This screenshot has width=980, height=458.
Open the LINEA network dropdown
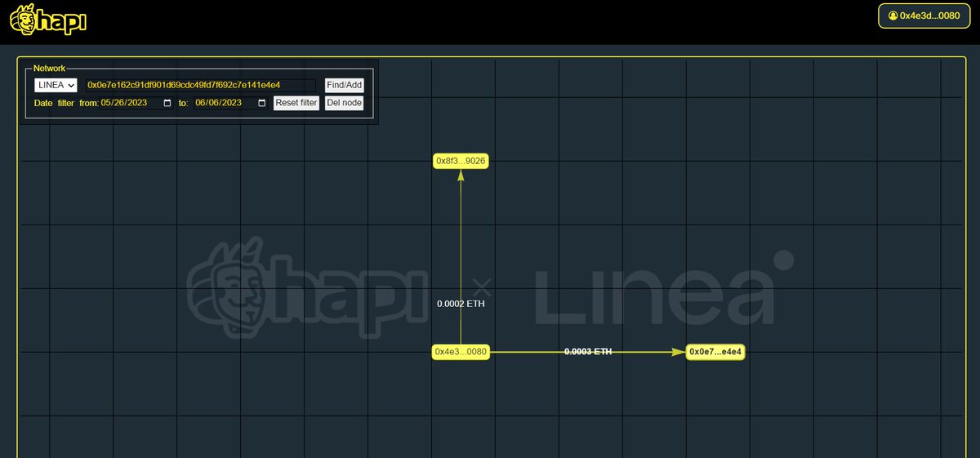pos(56,85)
